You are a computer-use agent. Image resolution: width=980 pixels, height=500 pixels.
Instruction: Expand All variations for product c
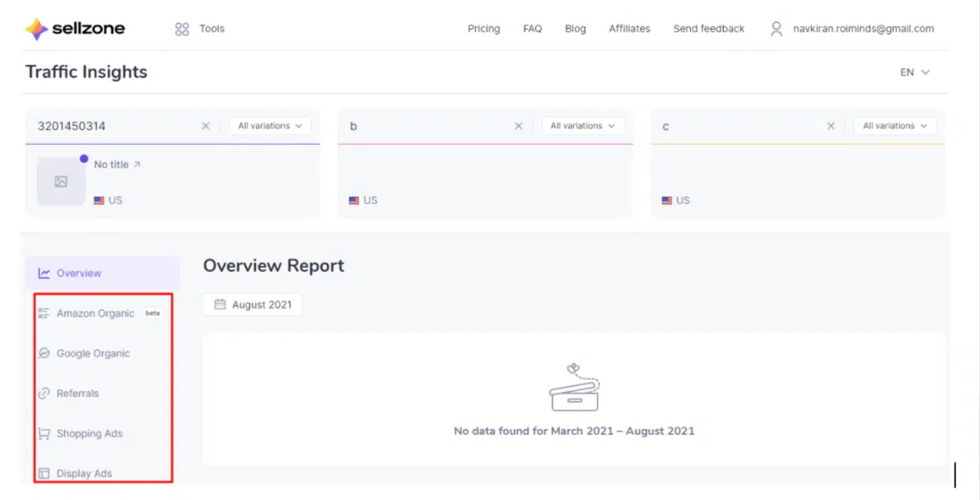[x=895, y=126]
